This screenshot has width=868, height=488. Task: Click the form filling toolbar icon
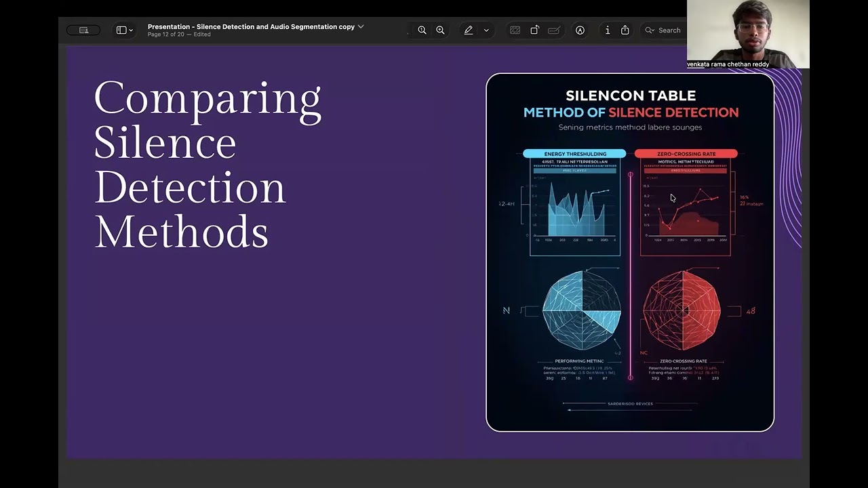pos(554,30)
